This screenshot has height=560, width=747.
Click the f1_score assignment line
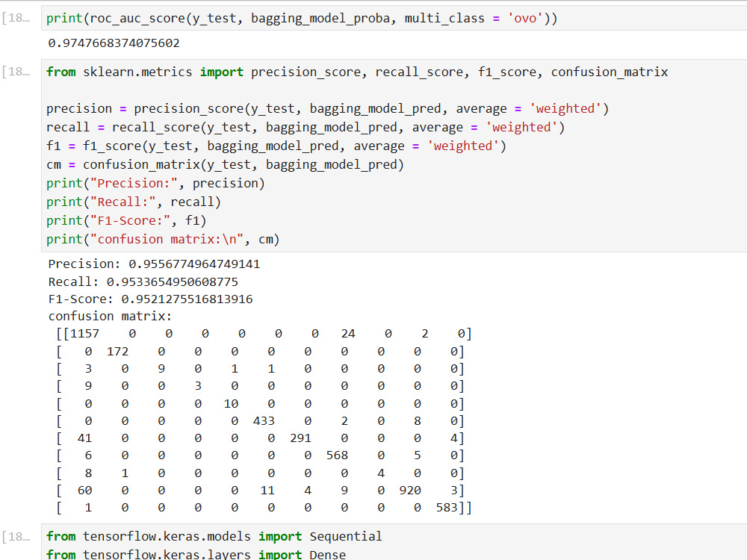pyautogui.click(x=276, y=146)
